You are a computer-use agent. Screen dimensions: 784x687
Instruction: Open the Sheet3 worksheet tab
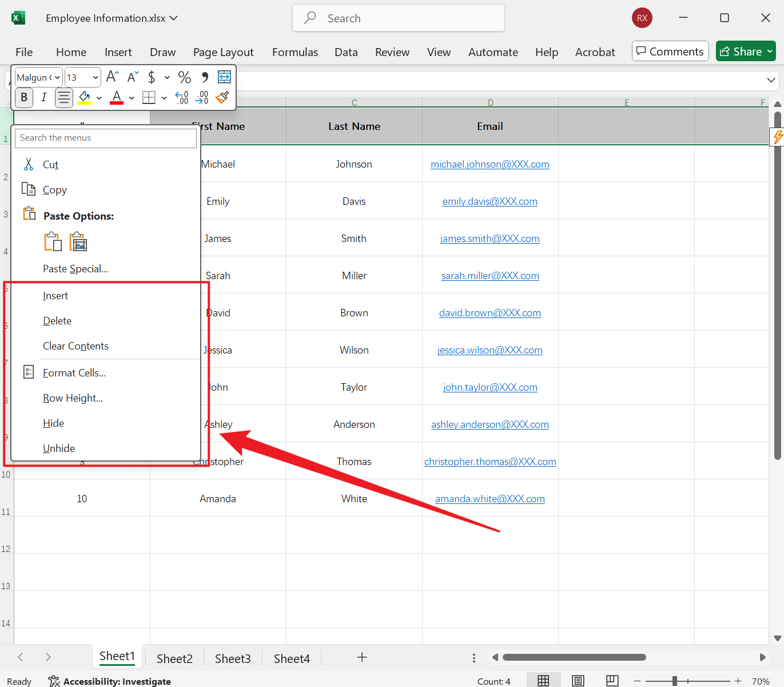(233, 658)
